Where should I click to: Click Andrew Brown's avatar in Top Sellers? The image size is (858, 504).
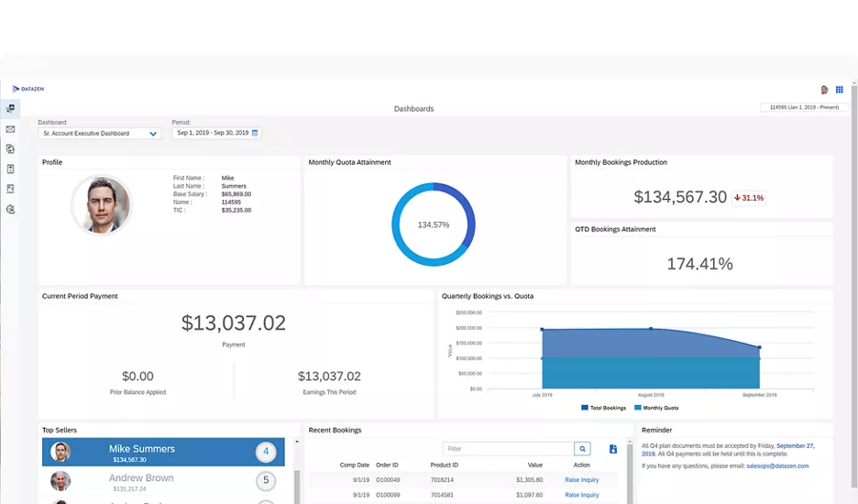click(60, 481)
